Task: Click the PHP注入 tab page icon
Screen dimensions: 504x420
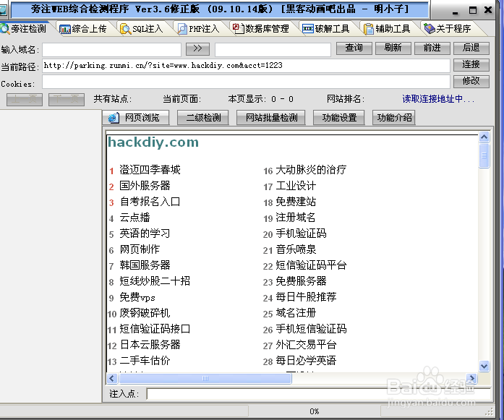Action: coord(182,29)
